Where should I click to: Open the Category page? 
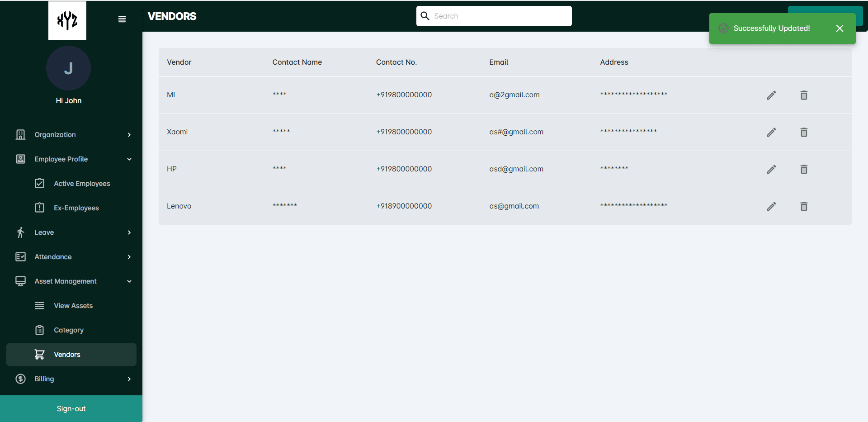pyautogui.click(x=69, y=330)
